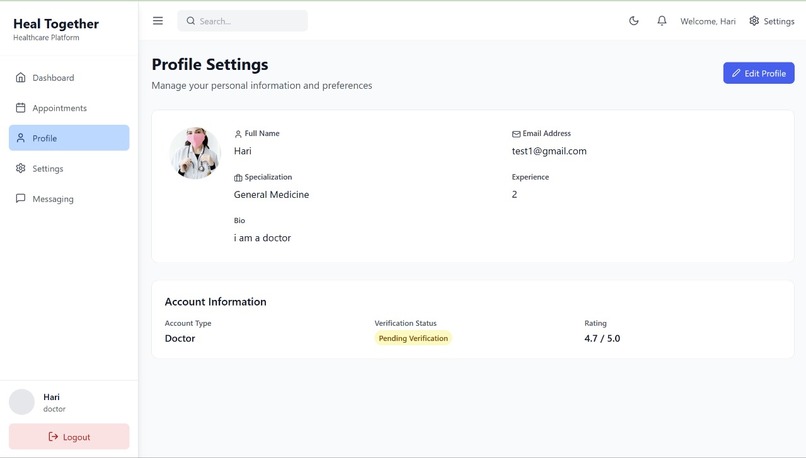Screen dimensions: 806x458
Task: Open Messaging from the sidebar
Action: click(x=69, y=198)
